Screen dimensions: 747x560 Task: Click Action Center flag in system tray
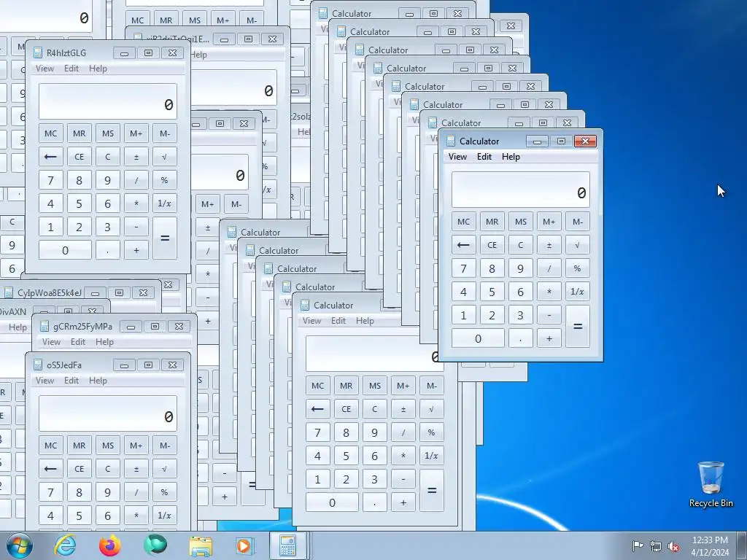point(638,546)
